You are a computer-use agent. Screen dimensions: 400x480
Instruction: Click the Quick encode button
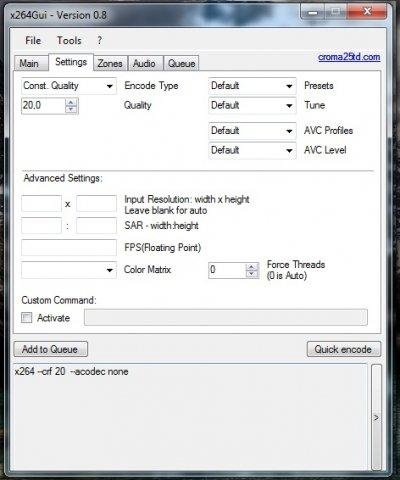tap(343, 349)
